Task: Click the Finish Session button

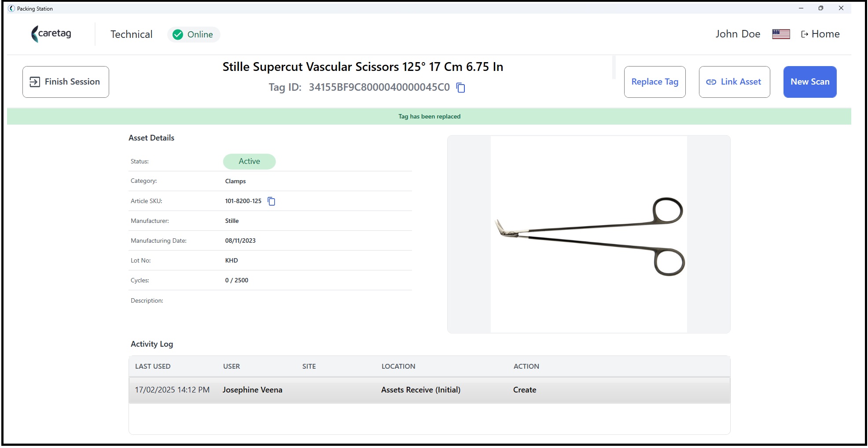Action: tap(66, 82)
